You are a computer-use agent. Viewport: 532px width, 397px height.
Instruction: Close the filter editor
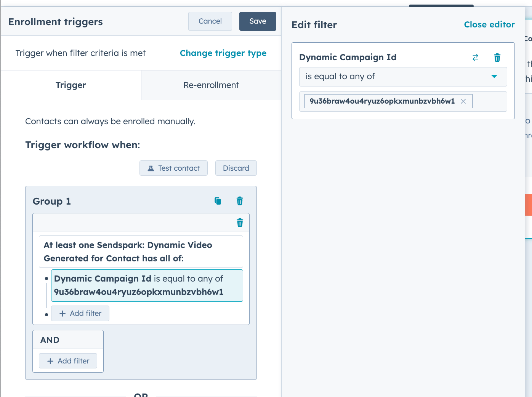(x=489, y=25)
